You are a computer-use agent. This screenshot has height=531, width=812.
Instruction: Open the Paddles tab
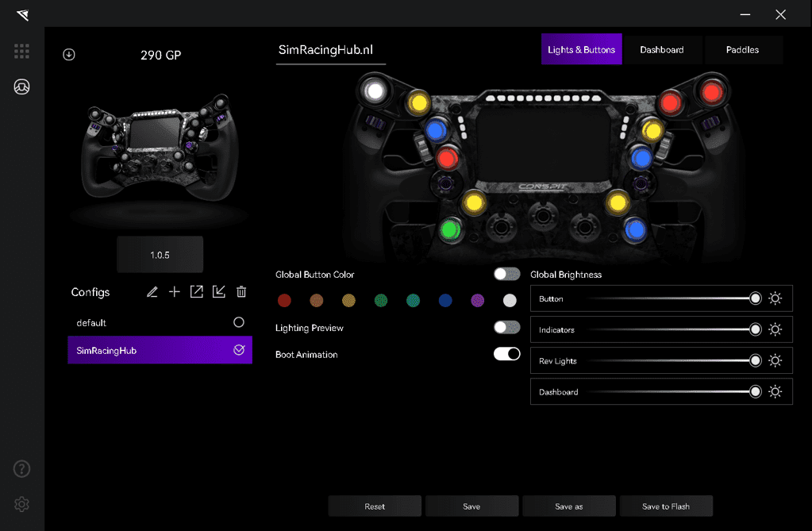pos(742,49)
